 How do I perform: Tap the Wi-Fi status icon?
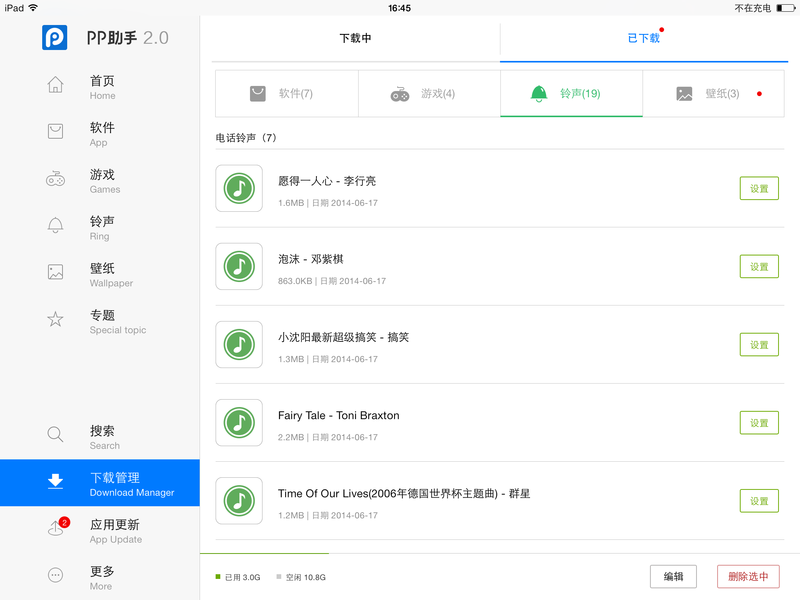[x=33, y=8]
